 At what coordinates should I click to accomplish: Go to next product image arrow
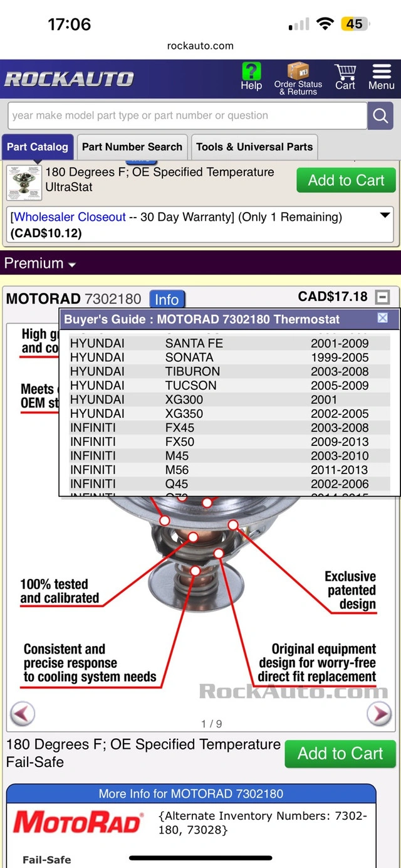(x=378, y=713)
